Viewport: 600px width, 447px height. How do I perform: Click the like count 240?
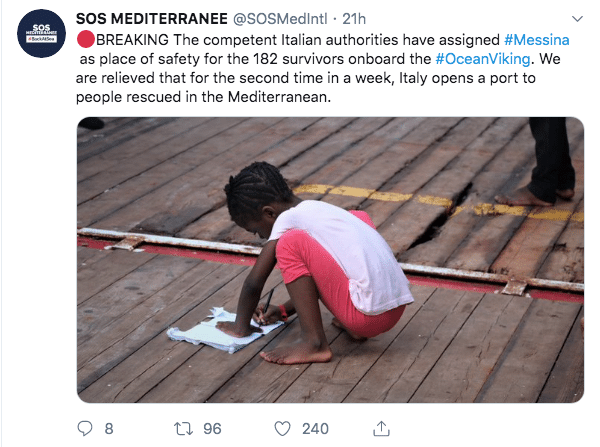tap(315, 428)
